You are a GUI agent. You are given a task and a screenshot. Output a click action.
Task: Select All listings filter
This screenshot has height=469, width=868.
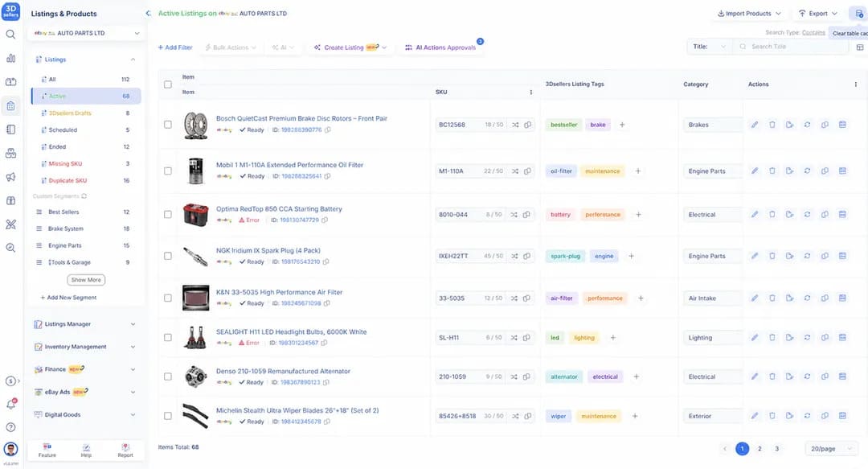tap(86, 80)
